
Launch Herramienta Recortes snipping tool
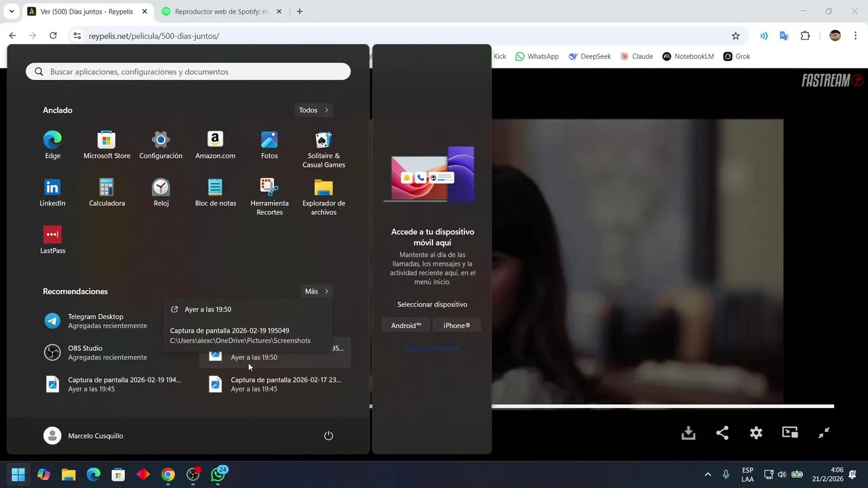point(269,197)
